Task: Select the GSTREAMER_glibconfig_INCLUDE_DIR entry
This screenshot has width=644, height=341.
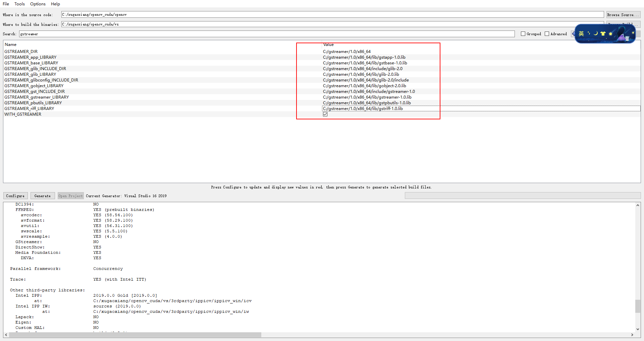Action: pos(41,80)
